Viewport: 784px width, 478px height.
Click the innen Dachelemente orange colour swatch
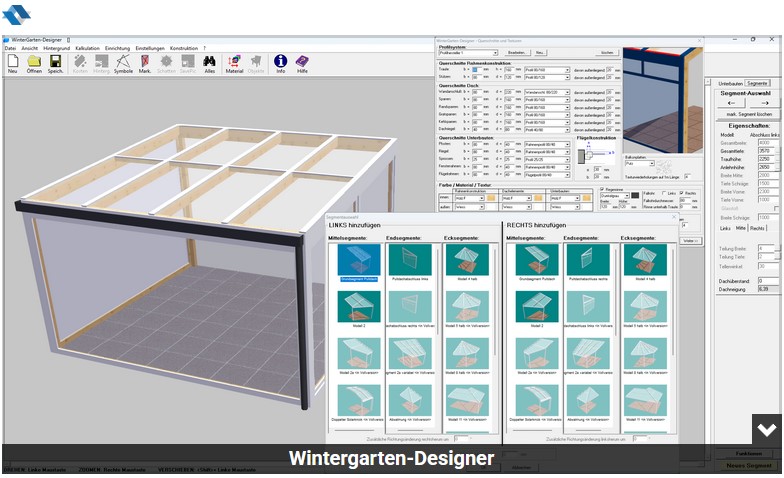[538, 198]
